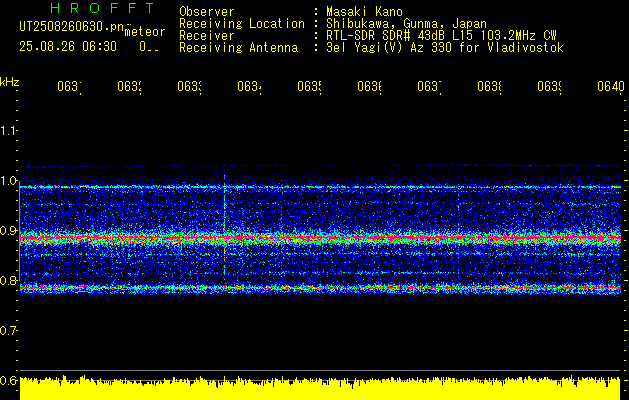This screenshot has height=400, width=629.
Task: Select the RTL-SDR SDR# 43dB receiver value
Action: click(x=441, y=36)
